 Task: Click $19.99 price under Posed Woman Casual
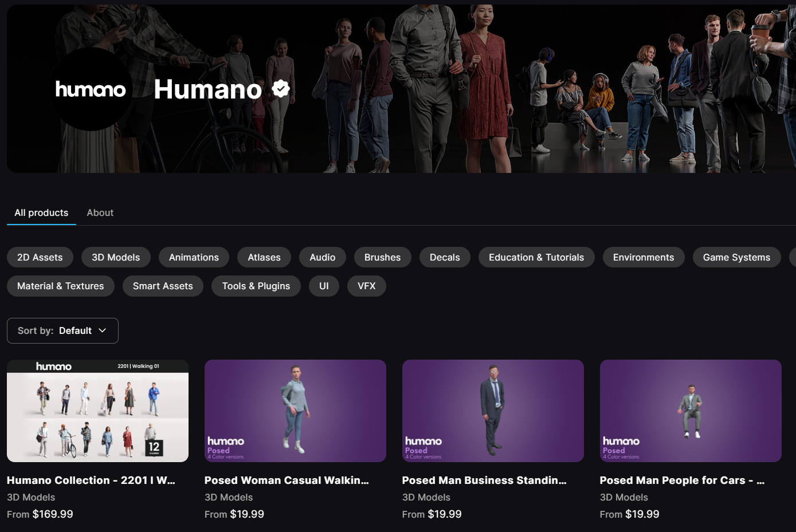point(247,514)
